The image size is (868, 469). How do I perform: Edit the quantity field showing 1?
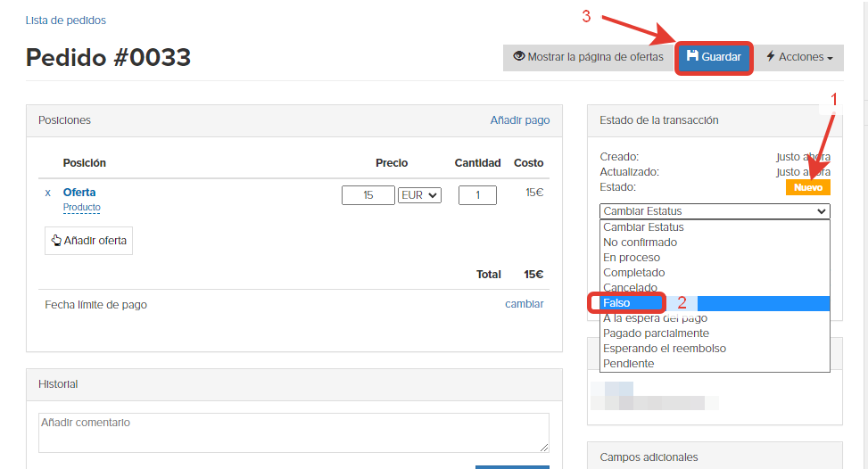point(477,195)
